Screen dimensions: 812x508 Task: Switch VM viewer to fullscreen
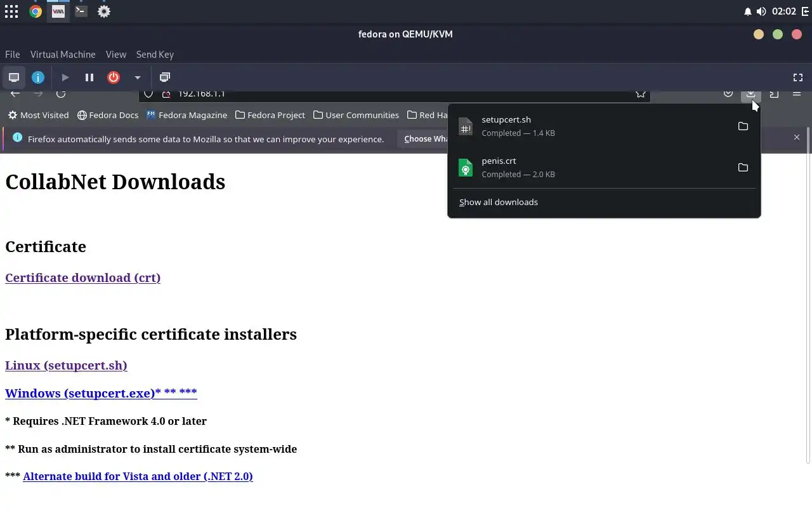tap(798, 77)
